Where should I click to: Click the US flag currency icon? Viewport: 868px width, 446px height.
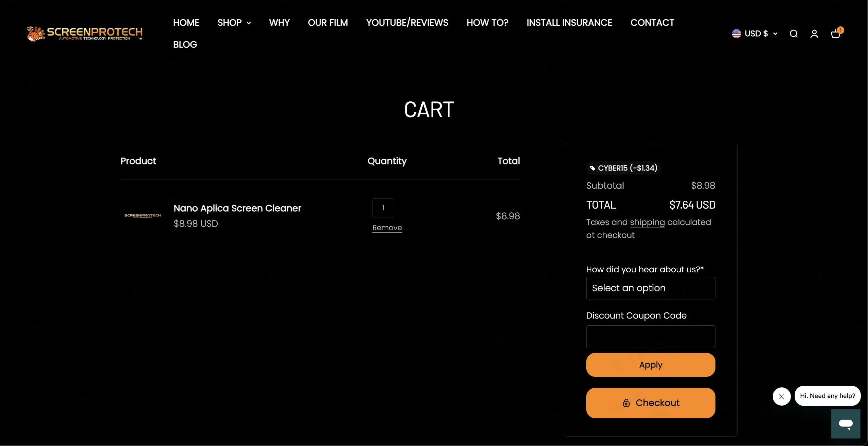(736, 34)
